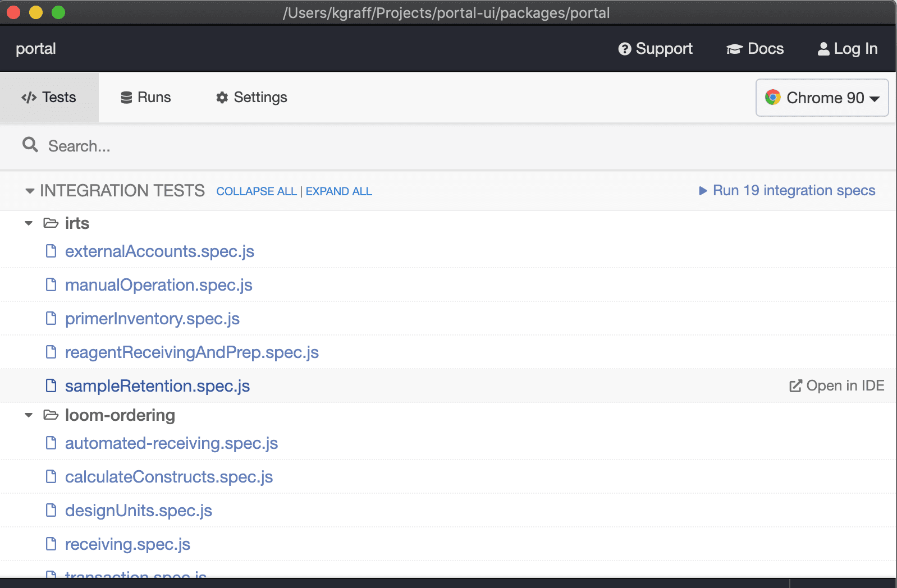
Task: Click the Open in IDE icon
Action: (x=795, y=386)
